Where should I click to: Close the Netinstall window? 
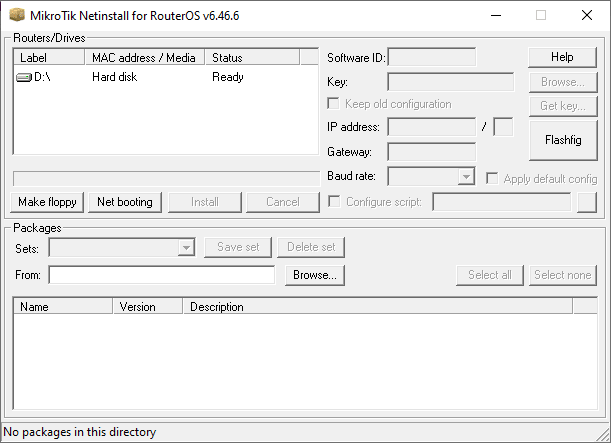pos(587,16)
